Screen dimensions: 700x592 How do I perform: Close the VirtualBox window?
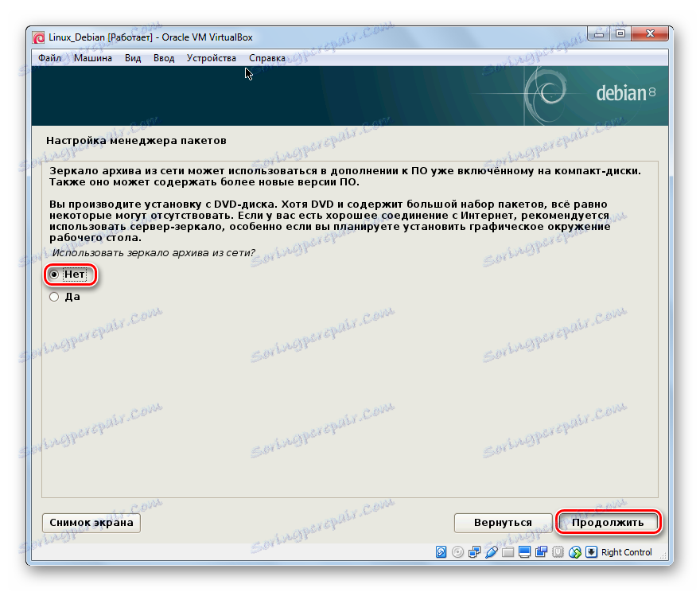pos(650,34)
